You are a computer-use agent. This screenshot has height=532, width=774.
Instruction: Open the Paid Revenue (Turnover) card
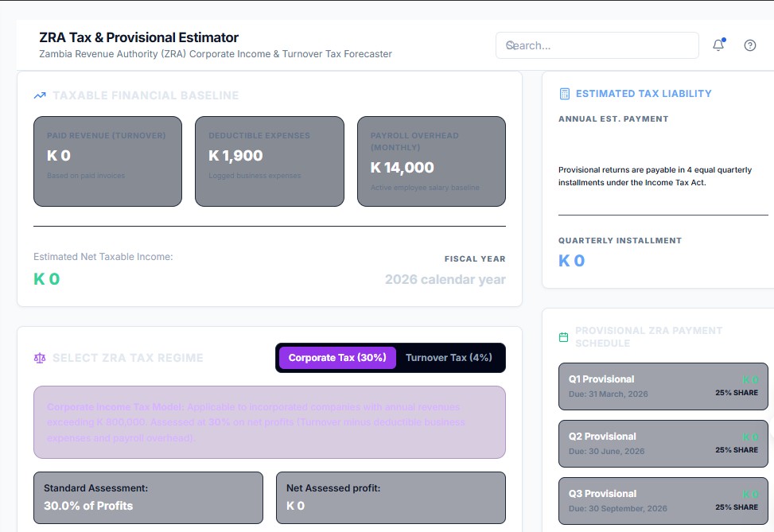[x=107, y=161]
